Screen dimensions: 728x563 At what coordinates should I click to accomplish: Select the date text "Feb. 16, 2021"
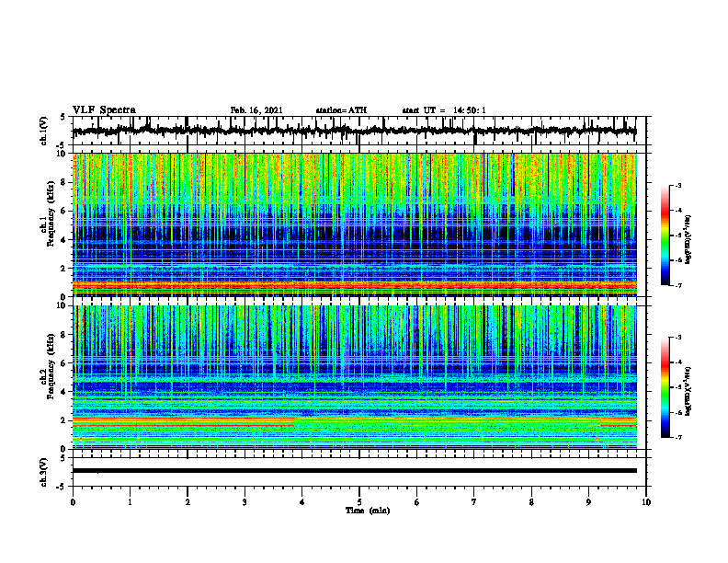pos(256,110)
